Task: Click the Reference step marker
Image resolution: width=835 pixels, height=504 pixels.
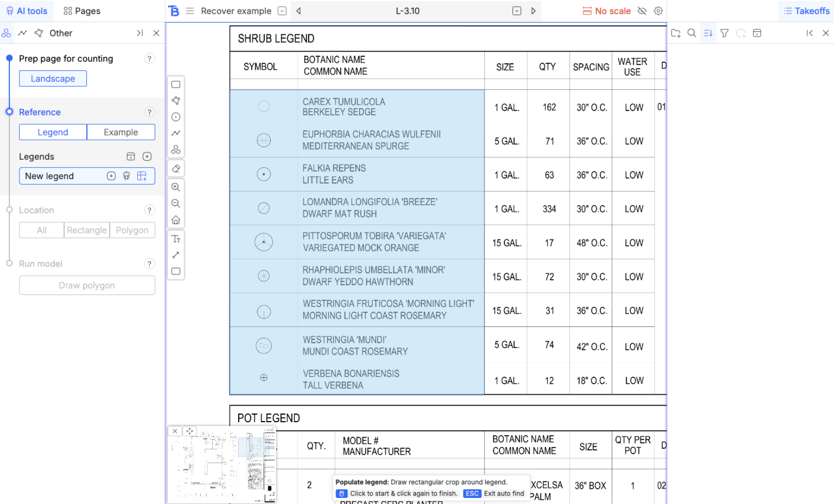Action: 9,112
